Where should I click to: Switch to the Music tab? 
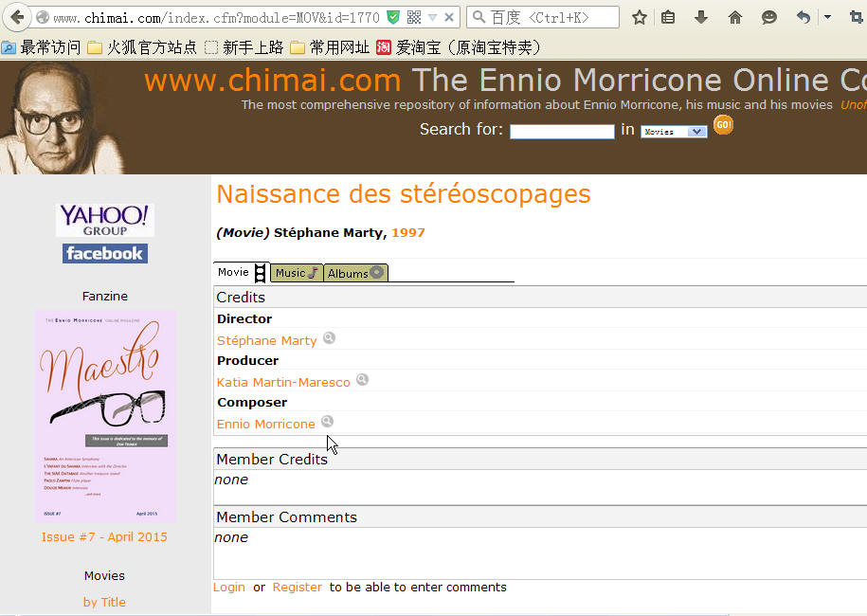(297, 273)
